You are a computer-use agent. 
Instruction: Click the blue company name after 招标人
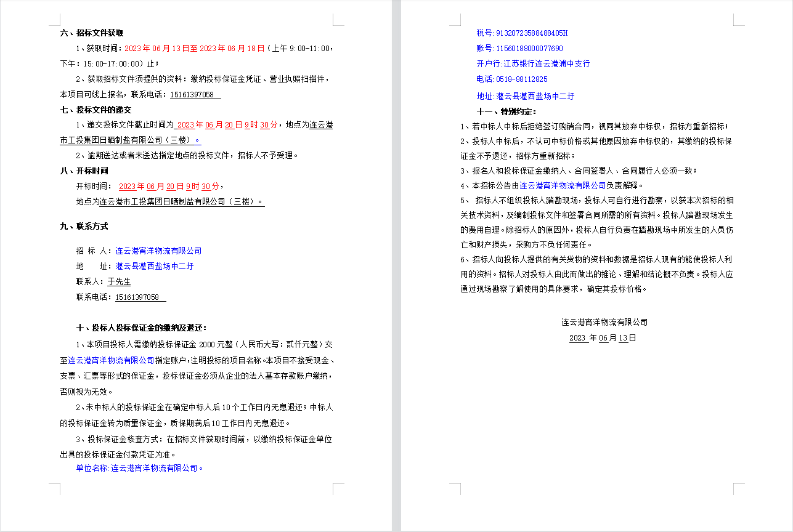[x=158, y=251]
